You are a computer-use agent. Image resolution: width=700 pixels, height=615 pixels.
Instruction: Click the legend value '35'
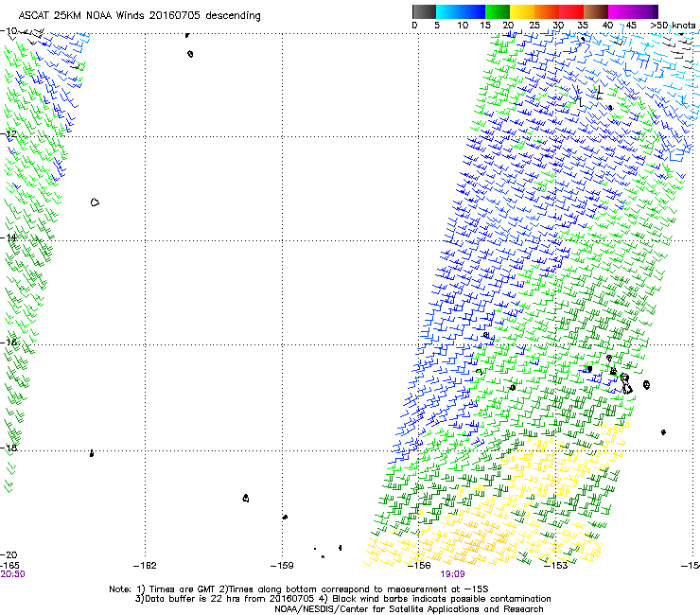click(583, 26)
